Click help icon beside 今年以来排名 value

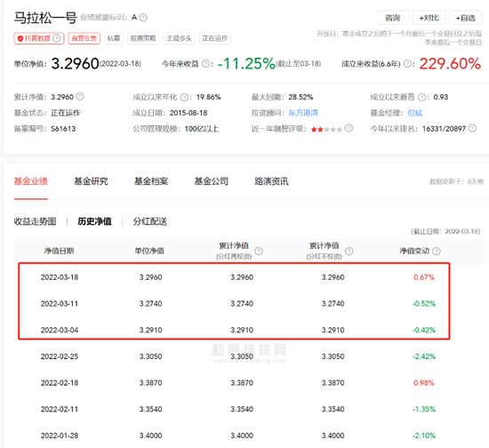[x=472, y=128]
